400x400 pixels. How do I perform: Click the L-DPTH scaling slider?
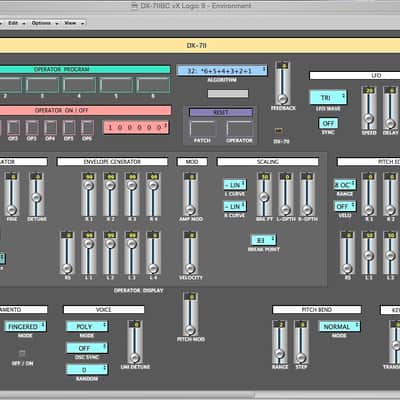286,194
